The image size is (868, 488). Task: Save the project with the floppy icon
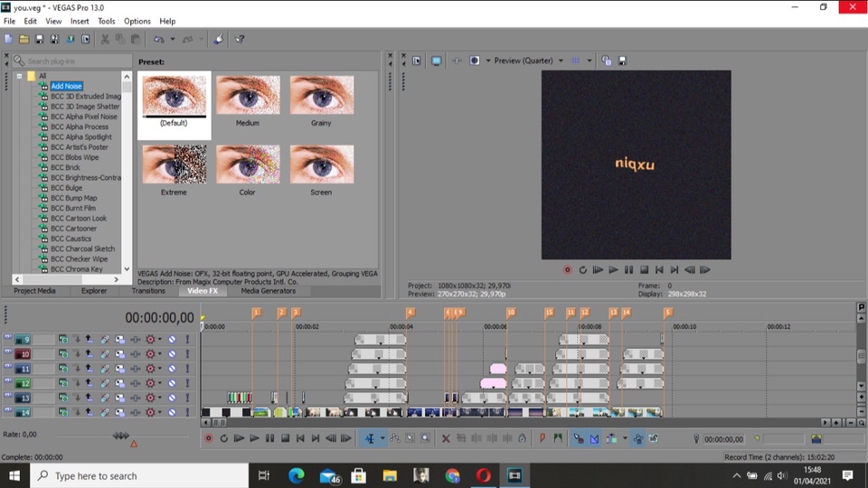click(39, 39)
